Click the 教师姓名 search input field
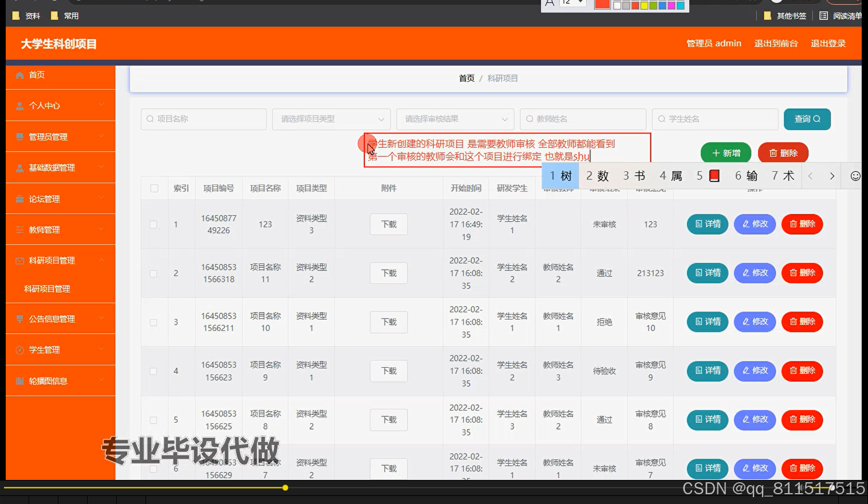The height and width of the screenshot is (504, 868). pyautogui.click(x=583, y=119)
